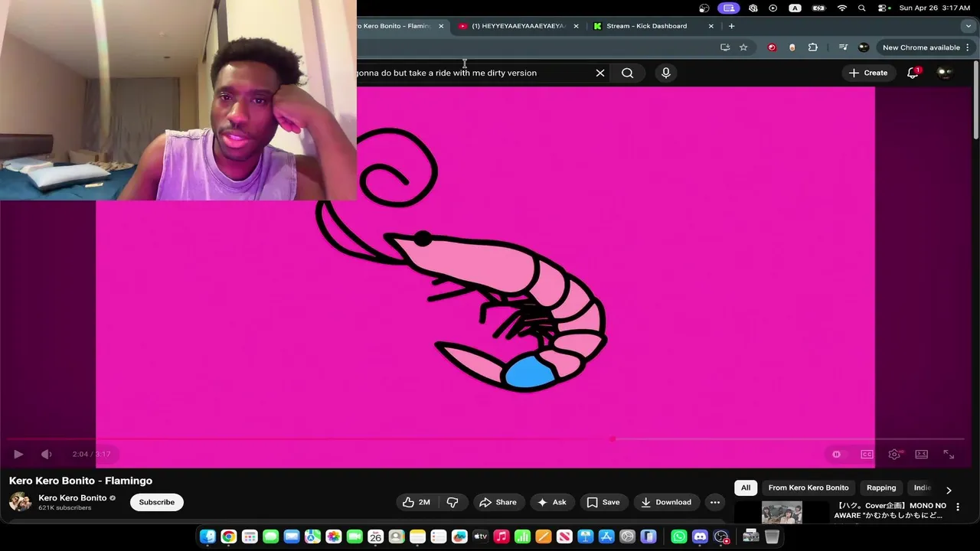
Task: Open the Ask AI button
Action: coord(552,502)
